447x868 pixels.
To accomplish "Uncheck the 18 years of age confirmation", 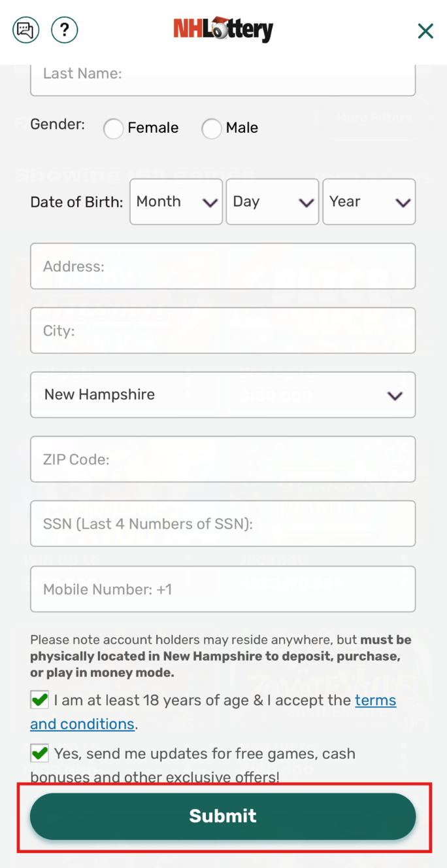I will 39,699.
